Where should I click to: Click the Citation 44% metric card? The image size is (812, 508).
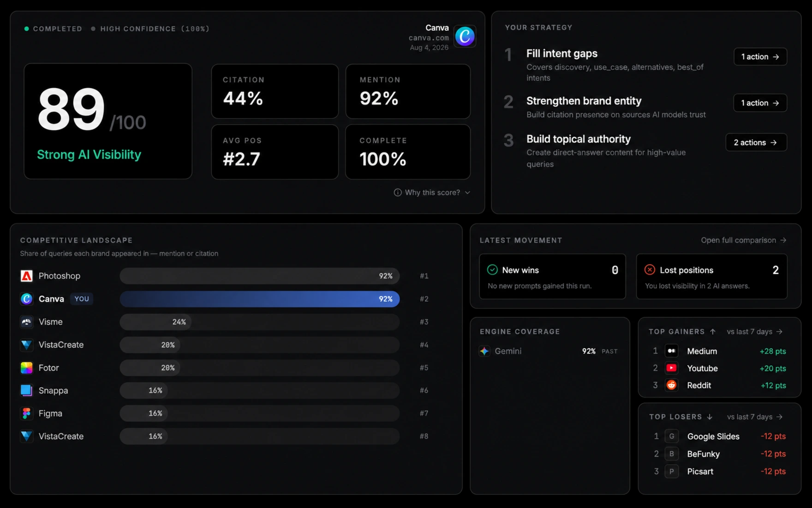click(x=275, y=91)
